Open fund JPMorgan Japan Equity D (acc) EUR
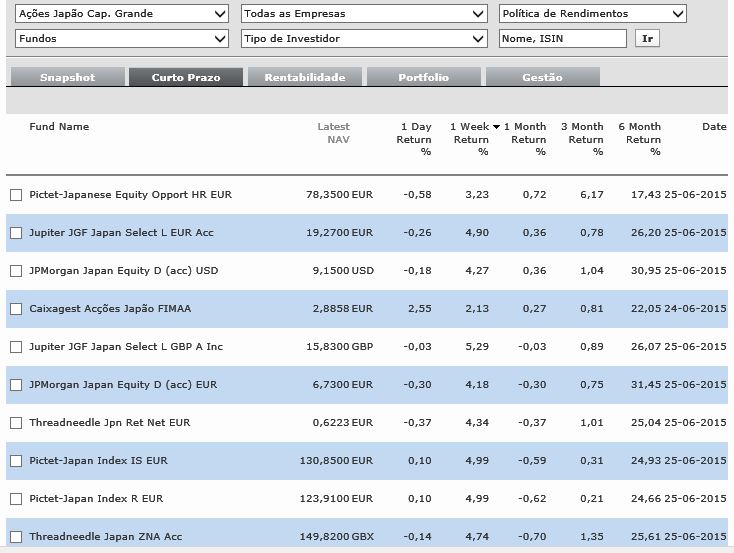This screenshot has width=734, height=553. pyautogui.click(x=123, y=385)
